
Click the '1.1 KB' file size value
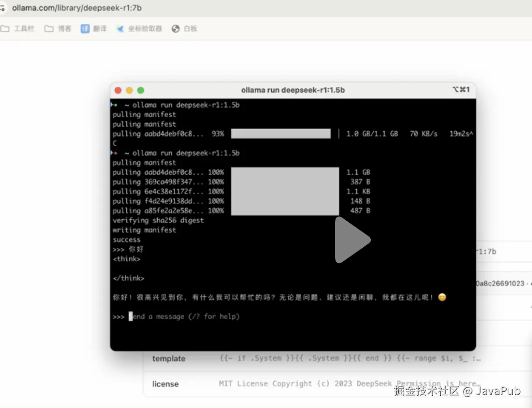coord(358,192)
